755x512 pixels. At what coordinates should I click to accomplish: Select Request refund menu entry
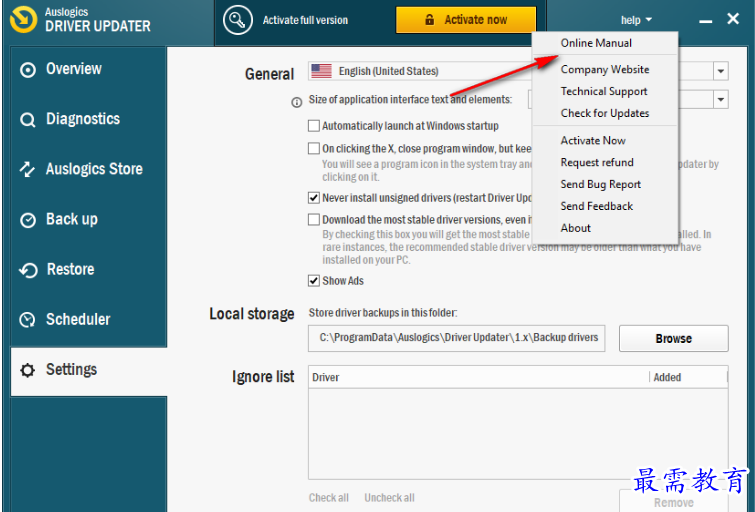[605, 163]
